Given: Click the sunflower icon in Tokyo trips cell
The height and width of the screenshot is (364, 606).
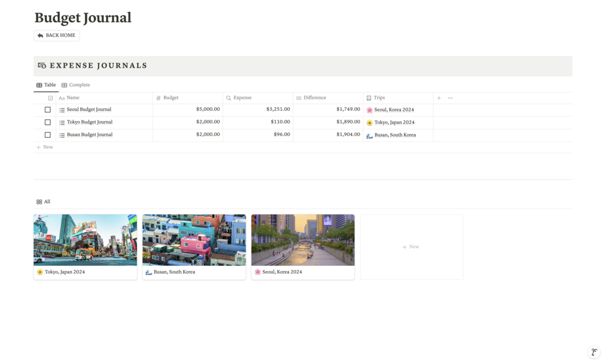Looking at the screenshot, I should (370, 123).
